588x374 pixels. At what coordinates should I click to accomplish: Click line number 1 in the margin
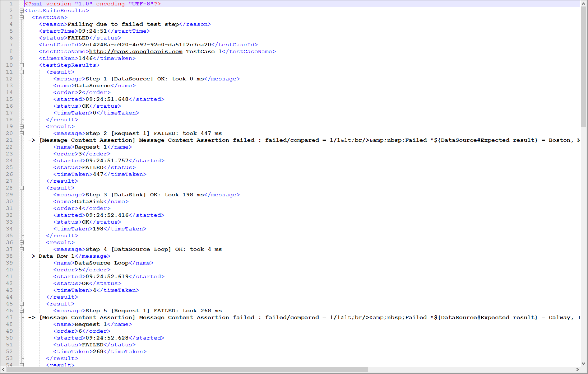tap(11, 4)
